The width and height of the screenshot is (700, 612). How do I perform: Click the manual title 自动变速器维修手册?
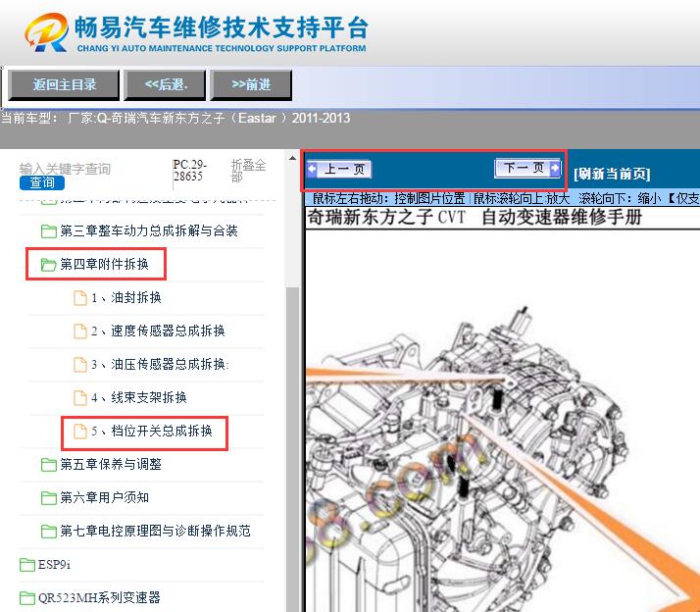(562, 218)
